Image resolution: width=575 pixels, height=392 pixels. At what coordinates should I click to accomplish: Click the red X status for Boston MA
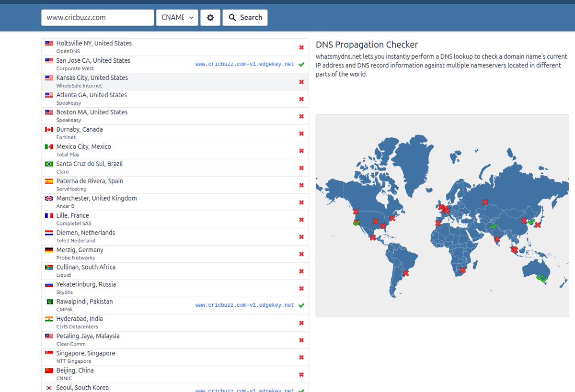tap(301, 116)
